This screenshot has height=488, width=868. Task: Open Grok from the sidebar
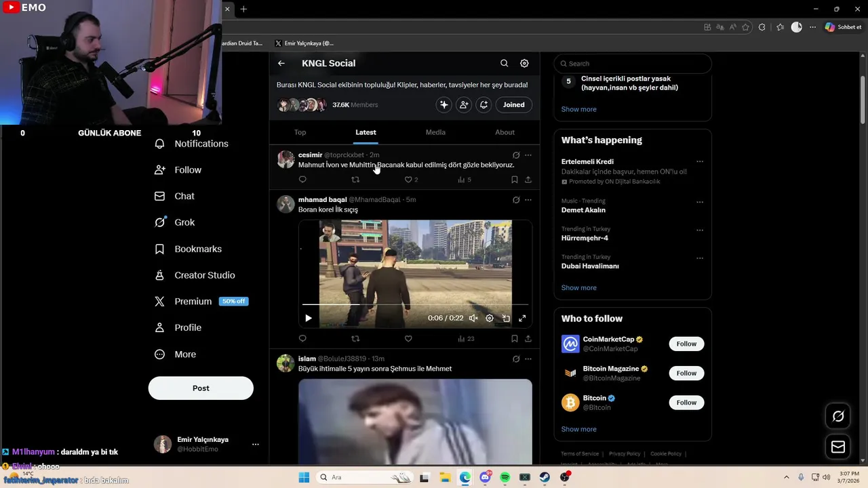[175, 222]
